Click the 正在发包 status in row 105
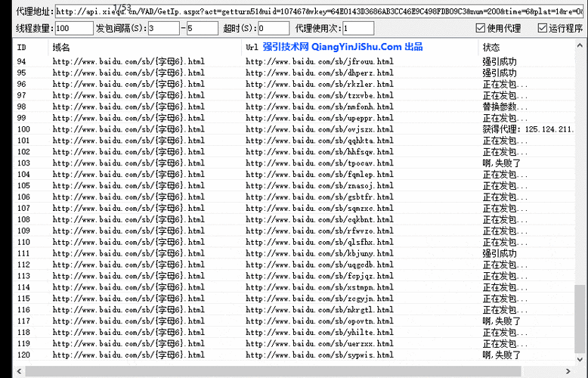The image size is (588, 378). (505, 185)
